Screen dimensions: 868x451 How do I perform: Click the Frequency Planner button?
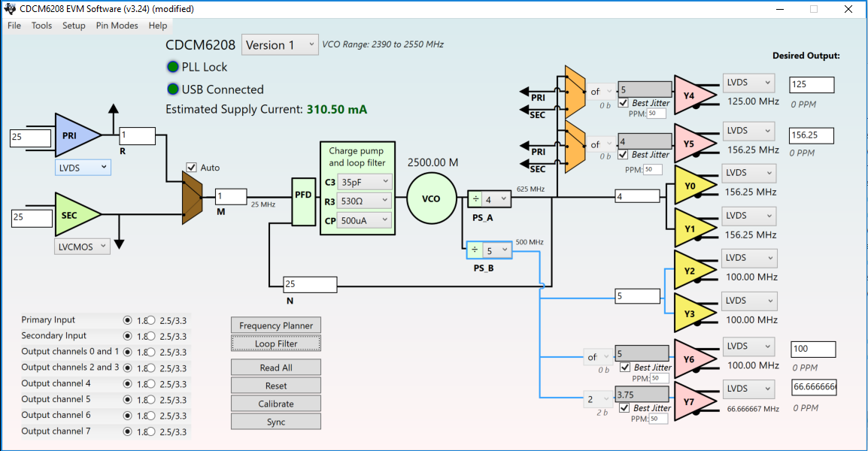(x=276, y=325)
